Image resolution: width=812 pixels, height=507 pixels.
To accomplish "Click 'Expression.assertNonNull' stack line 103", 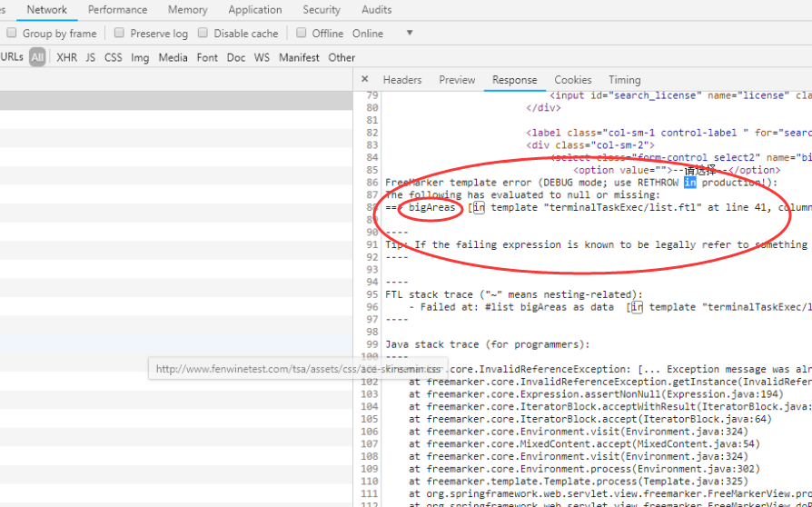I will click(596, 393).
